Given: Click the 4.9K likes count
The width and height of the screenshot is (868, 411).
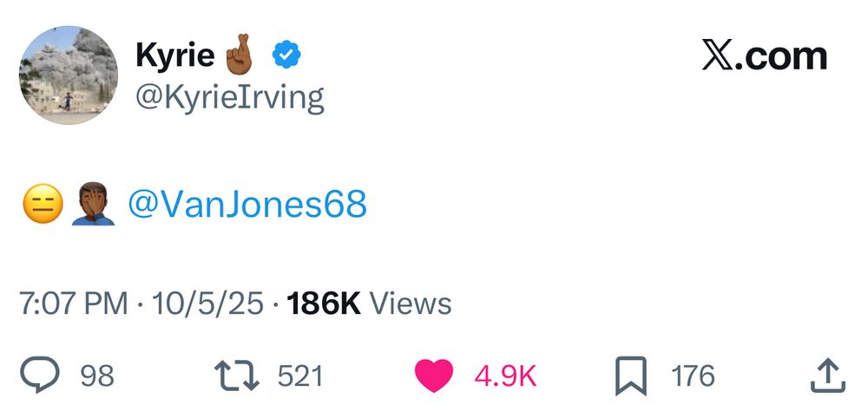Looking at the screenshot, I should [x=505, y=376].
